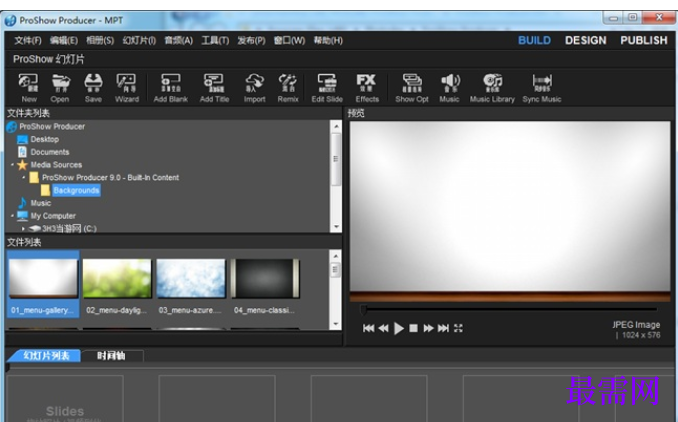Select My Computer tree item
Screen dimensions: 678x422
tap(53, 216)
